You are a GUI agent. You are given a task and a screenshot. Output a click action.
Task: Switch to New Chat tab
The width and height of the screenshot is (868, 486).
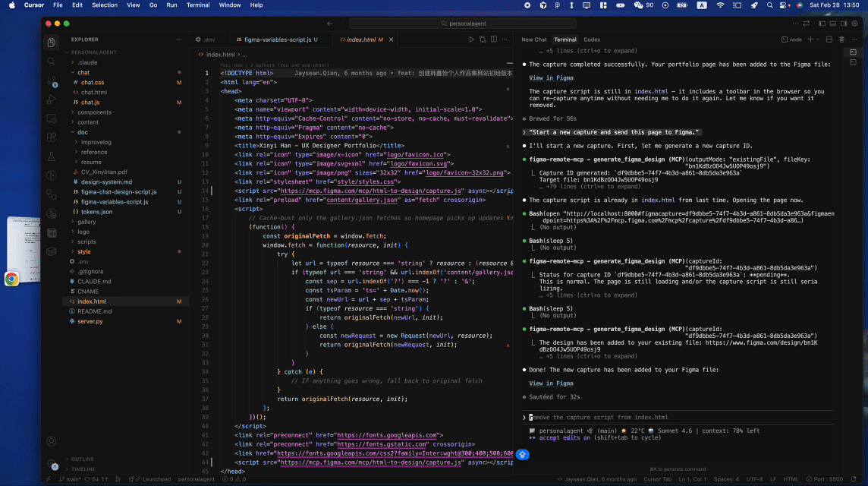click(x=534, y=39)
